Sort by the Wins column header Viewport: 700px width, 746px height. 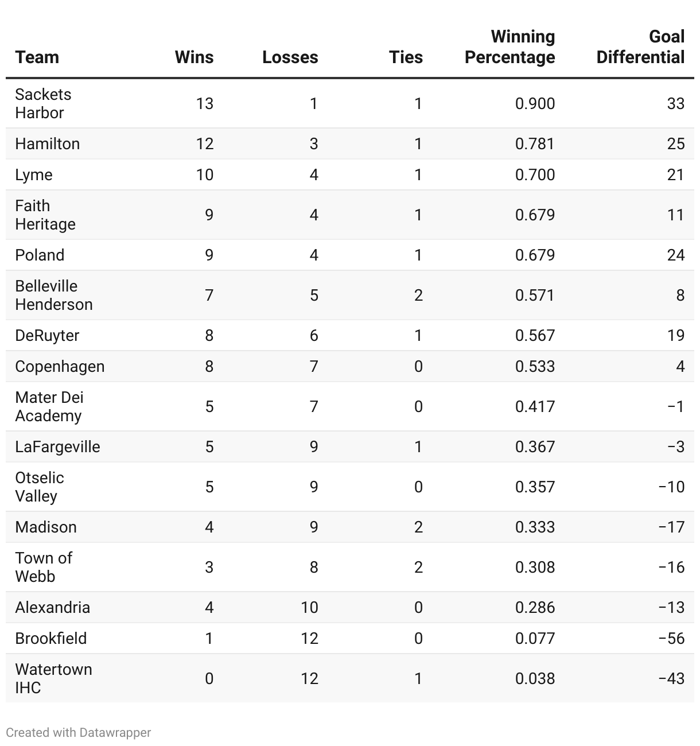coord(194,57)
